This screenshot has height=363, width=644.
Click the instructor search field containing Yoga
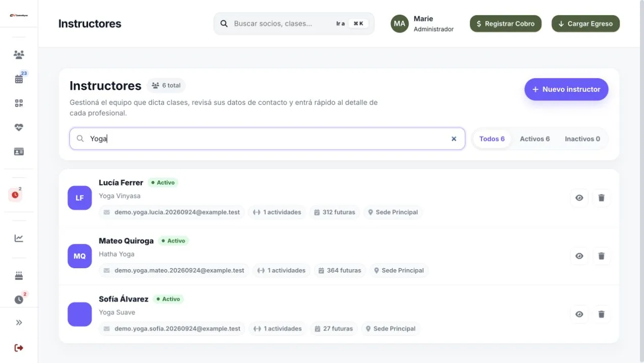267,138
